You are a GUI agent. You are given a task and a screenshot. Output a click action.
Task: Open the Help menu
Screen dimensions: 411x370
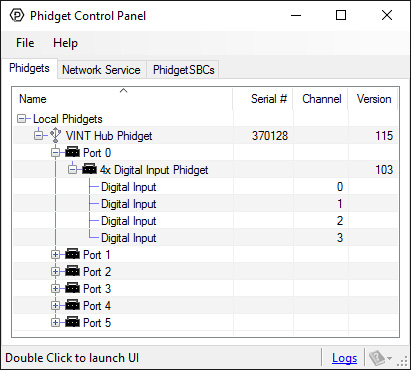coord(65,43)
